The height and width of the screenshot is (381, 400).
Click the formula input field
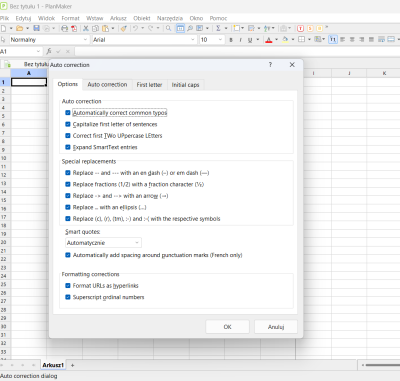[x=237, y=51]
